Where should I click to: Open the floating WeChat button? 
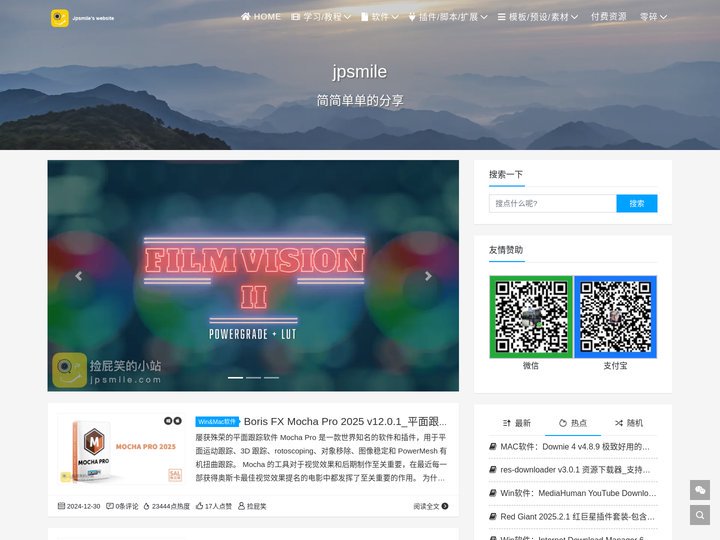[x=700, y=490]
